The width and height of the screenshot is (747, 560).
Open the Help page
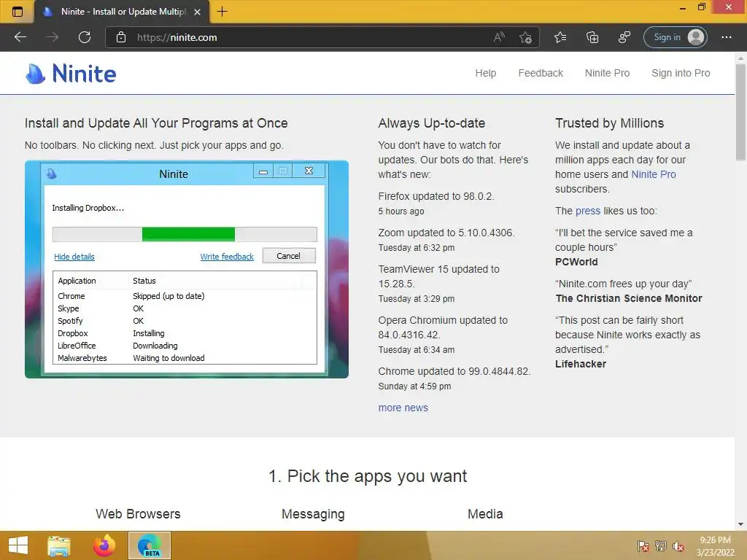[485, 73]
